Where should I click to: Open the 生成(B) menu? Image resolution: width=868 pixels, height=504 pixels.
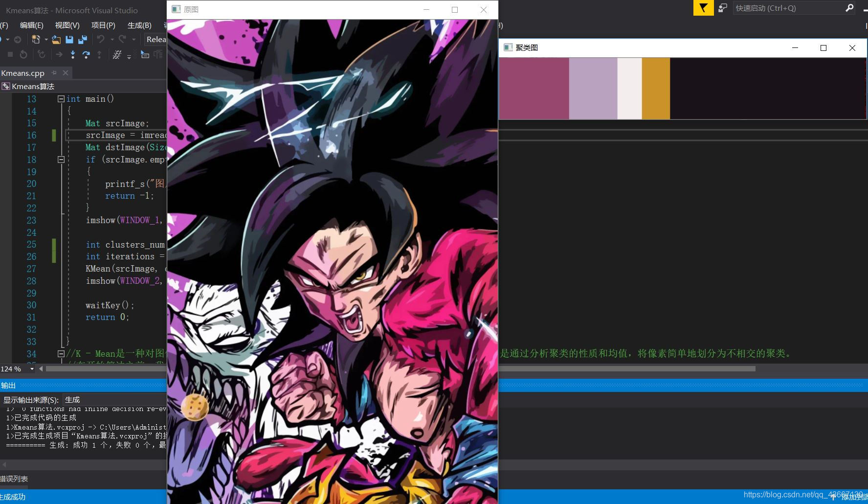[139, 25]
